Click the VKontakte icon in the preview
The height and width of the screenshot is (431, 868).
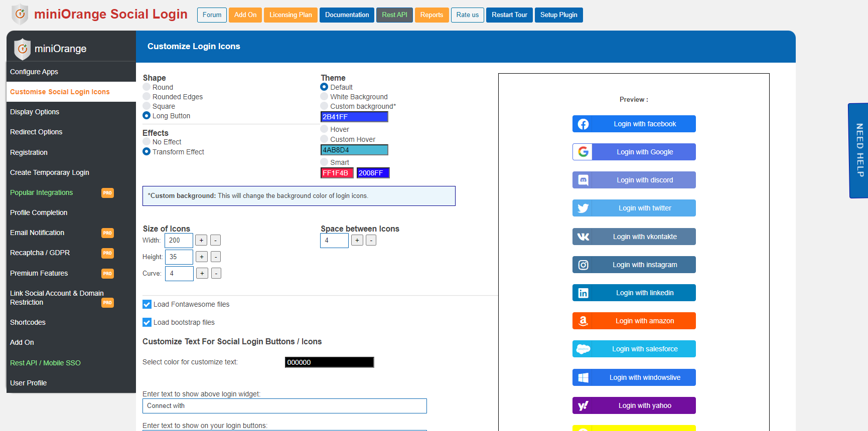(x=583, y=237)
